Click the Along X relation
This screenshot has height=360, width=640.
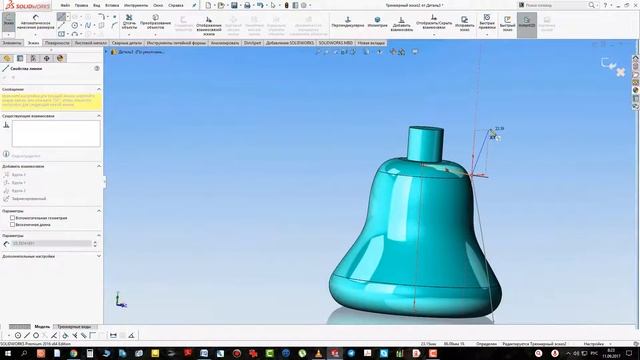pos(15,175)
